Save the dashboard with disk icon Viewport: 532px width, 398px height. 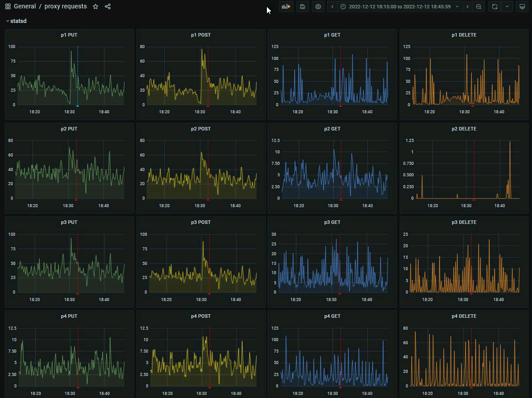(303, 7)
